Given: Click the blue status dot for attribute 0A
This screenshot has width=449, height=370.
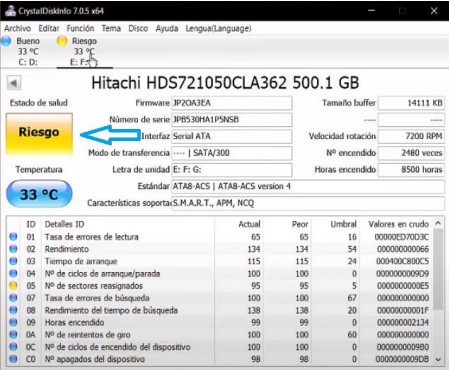Looking at the screenshot, I should [x=13, y=335].
